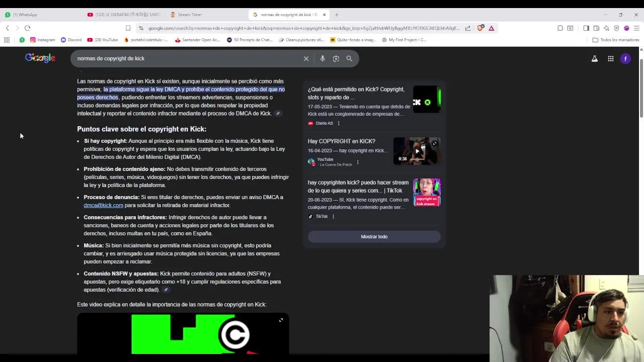Open the apps grid in bookmarks bar
Viewport: 644px width, 362px height.
click(7, 40)
